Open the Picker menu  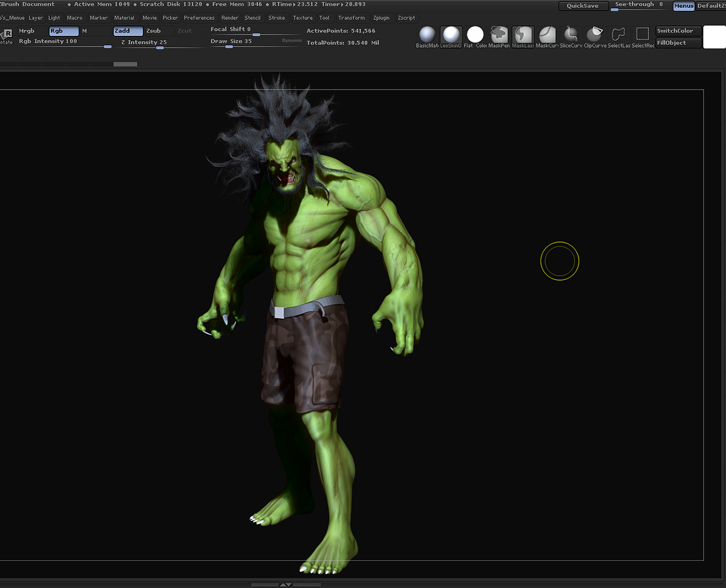pyautogui.click(x=170, y=18)
